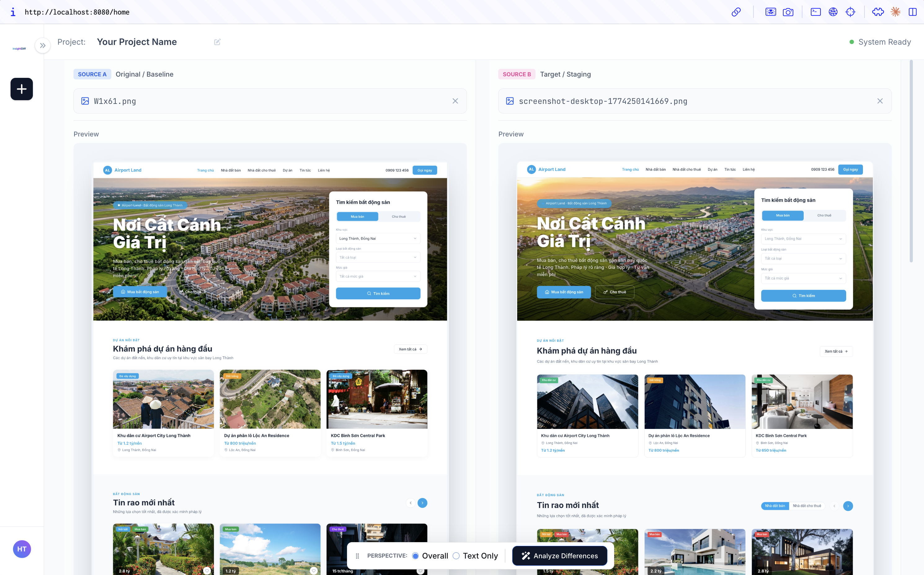Remove the screenshot-desktop file from Source B
The image size is (924, 575).
(880, 101)
